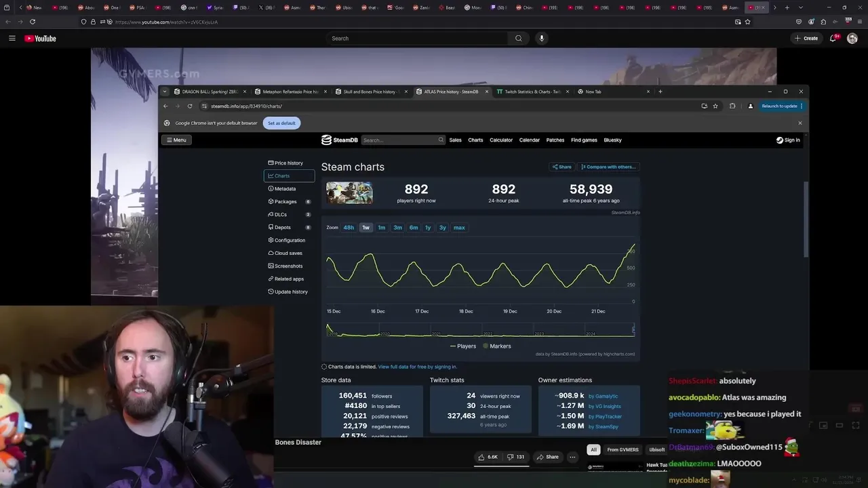Toggle Players series in chart legend

click(x=463, y=346)
